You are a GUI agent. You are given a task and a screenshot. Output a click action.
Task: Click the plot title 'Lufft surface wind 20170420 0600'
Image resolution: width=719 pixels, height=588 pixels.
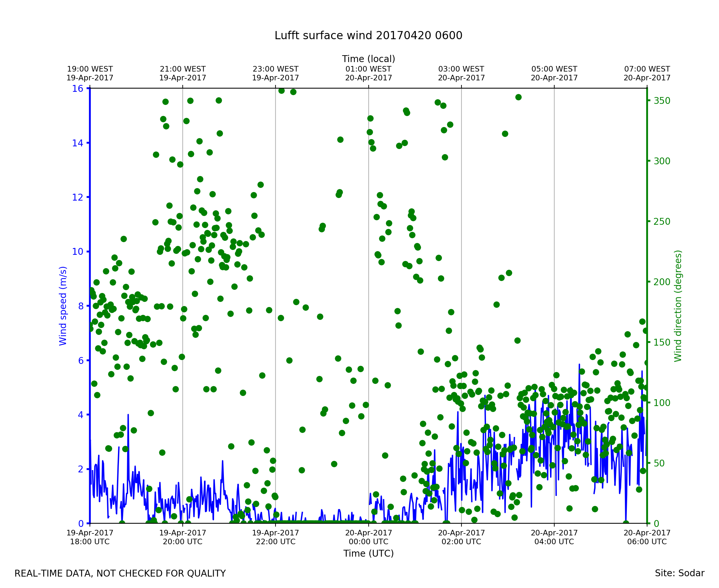pyautogui.click(x=368, y=36)
